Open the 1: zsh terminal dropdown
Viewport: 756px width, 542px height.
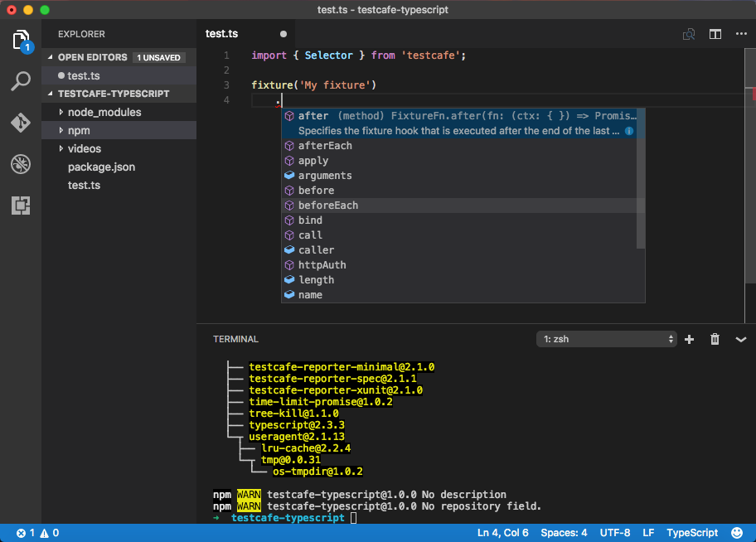pyautogui.click(x=608, y=339)
